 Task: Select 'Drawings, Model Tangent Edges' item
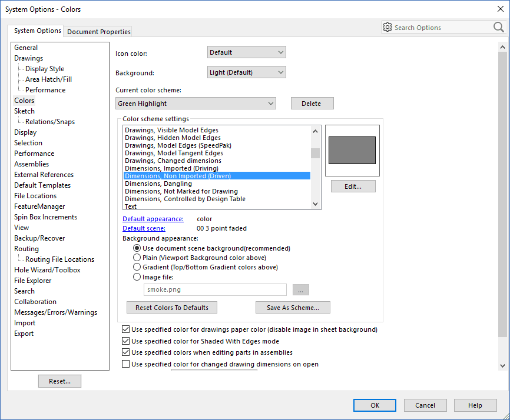tap(217, 153)
